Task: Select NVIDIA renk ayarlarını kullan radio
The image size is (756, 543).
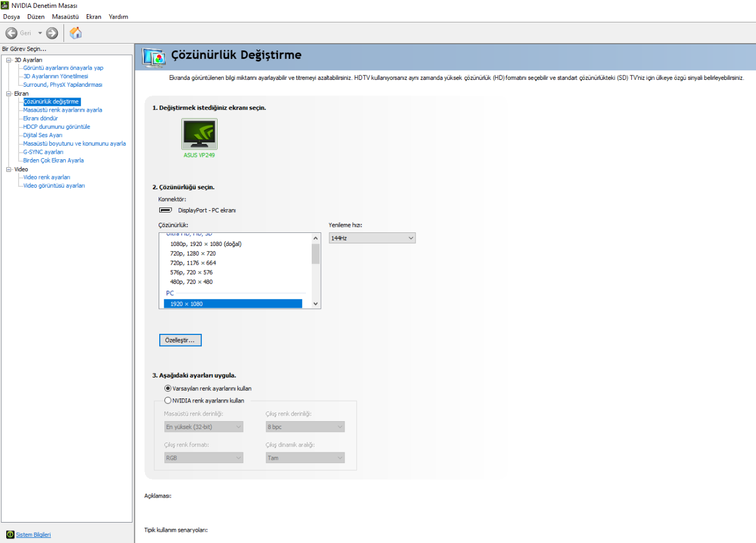Action: [168, 400]
